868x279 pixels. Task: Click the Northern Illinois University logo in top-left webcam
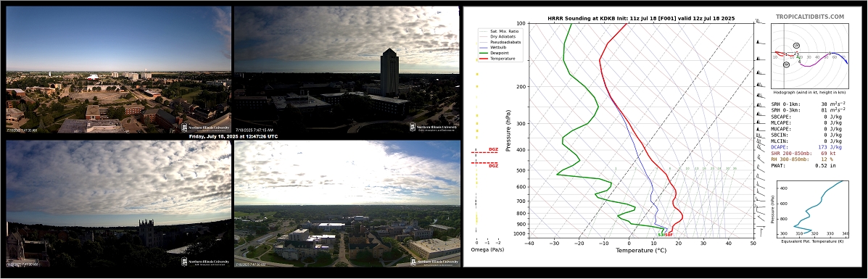coord(205,128)
